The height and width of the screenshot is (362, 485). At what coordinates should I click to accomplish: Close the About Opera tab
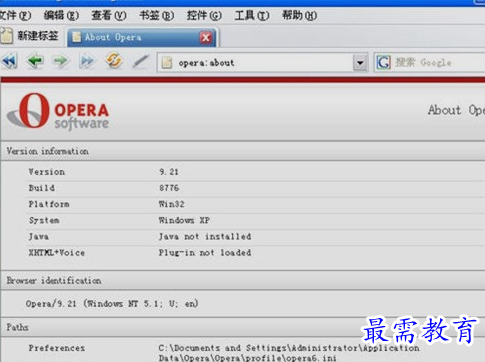(206, 37)
